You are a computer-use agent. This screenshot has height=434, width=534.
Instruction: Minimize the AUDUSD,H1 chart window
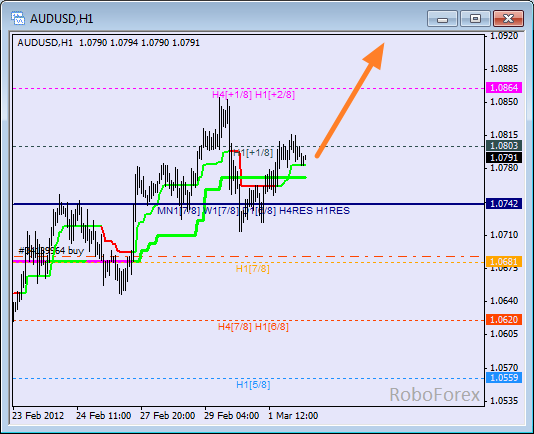click(x=442, y=19)
